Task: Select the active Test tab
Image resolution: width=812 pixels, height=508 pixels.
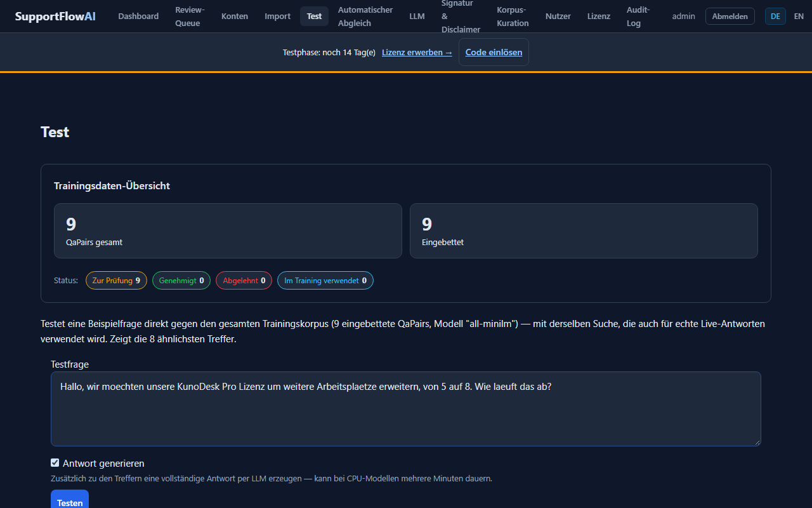Action: click(315, 17)
